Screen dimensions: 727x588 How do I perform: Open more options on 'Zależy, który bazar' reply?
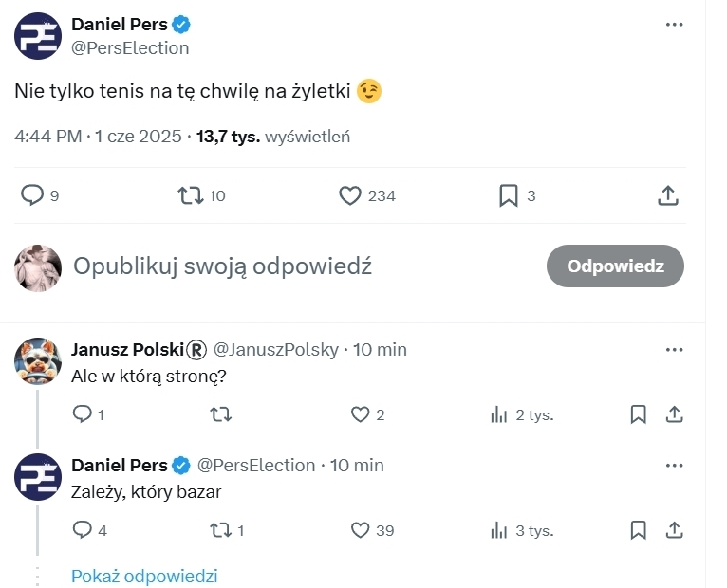pos(674,465)
